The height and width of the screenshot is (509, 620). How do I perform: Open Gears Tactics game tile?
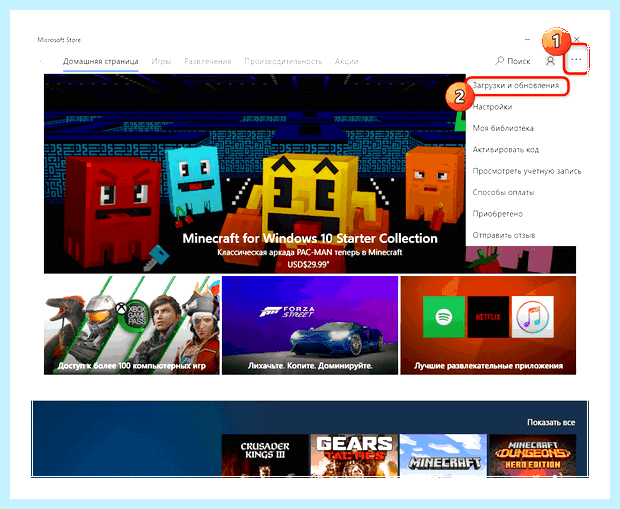coord(354,455)
